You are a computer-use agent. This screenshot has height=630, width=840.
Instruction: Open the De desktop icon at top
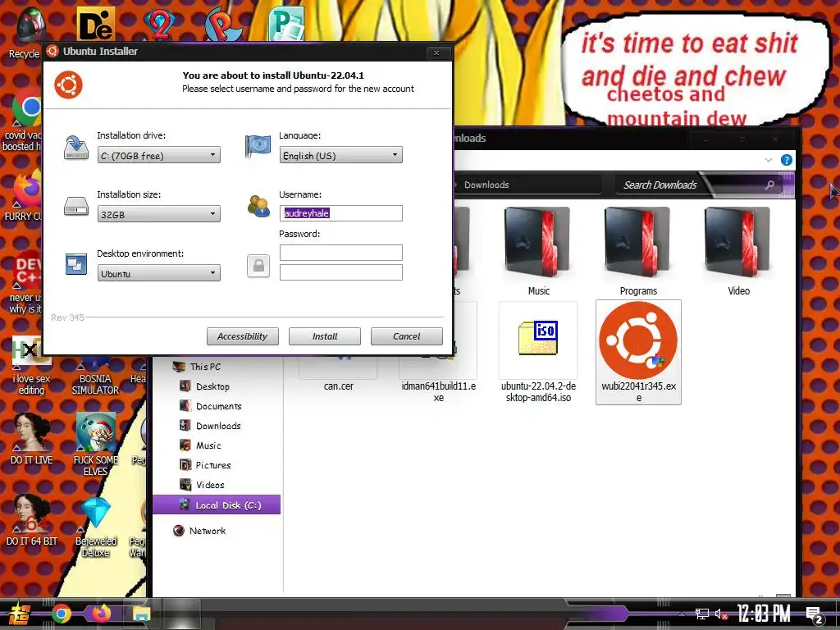(x=95, y=25)
